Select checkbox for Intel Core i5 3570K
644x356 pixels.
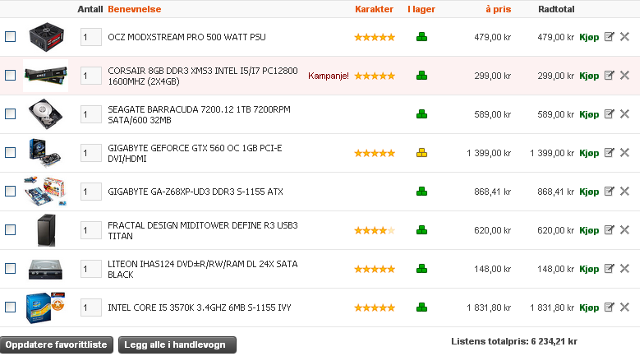pyautogui.click(x=10, y=307)
